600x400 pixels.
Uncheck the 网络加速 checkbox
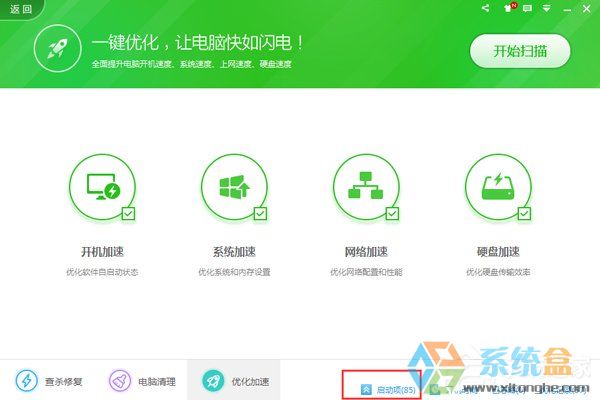[x=393, y=214]
